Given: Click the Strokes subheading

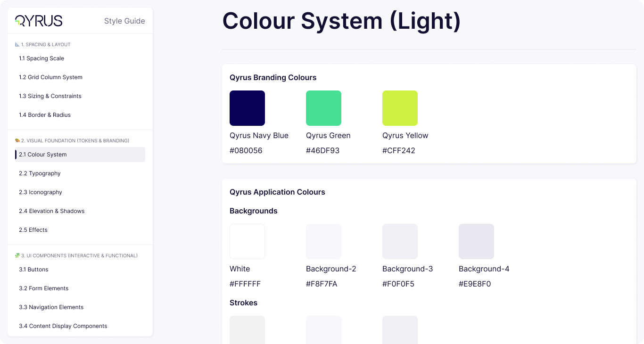Looking at the screenshot, I should 244,303.
